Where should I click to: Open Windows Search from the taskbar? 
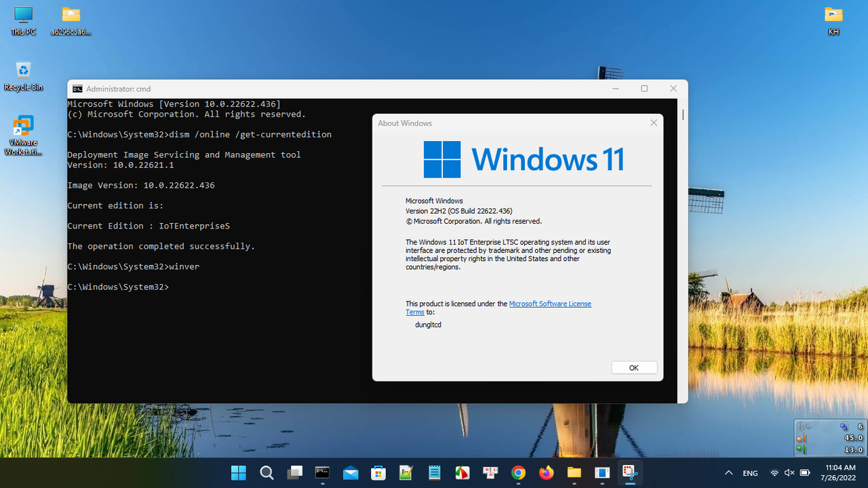tap(267, 472)
